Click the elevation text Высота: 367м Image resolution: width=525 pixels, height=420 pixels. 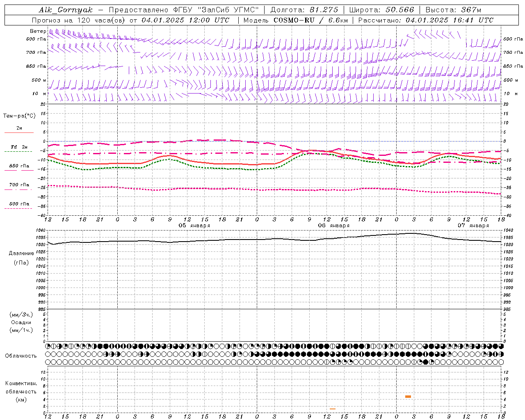click(x=453, y=10)
